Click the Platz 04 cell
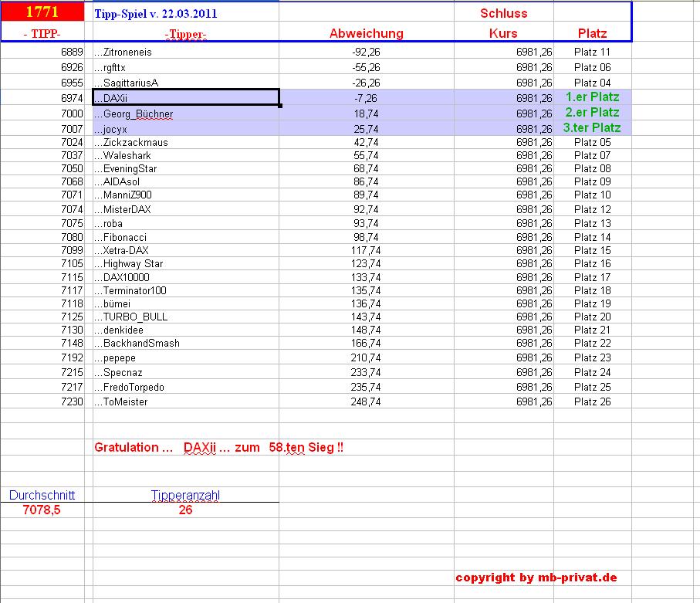Screen dimensions: 700x603 [593, 83]
